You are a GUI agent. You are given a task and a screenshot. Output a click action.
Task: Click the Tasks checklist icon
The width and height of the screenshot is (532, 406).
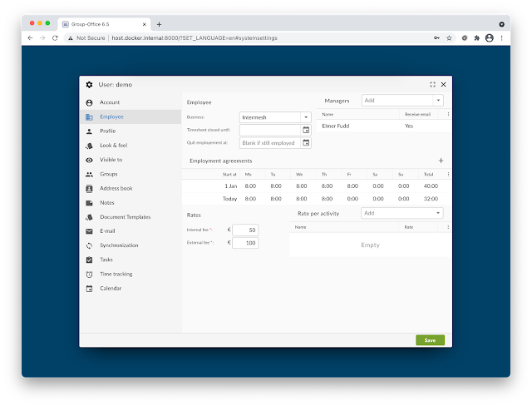click(x=89, y=260)
